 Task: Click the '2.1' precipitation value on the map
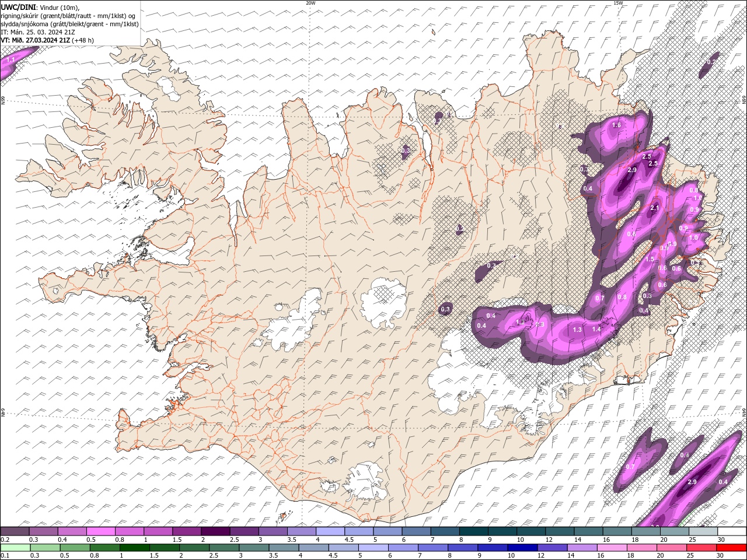(x=654, y=208)
